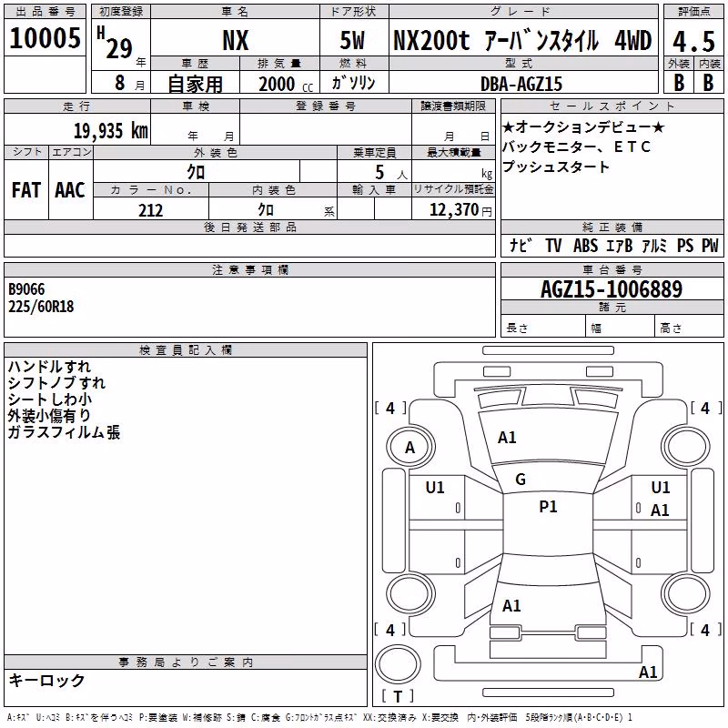Viewport: 728px width, 728px height.
Task: Click the 後日発送部品 header
Action: (249, 227)
